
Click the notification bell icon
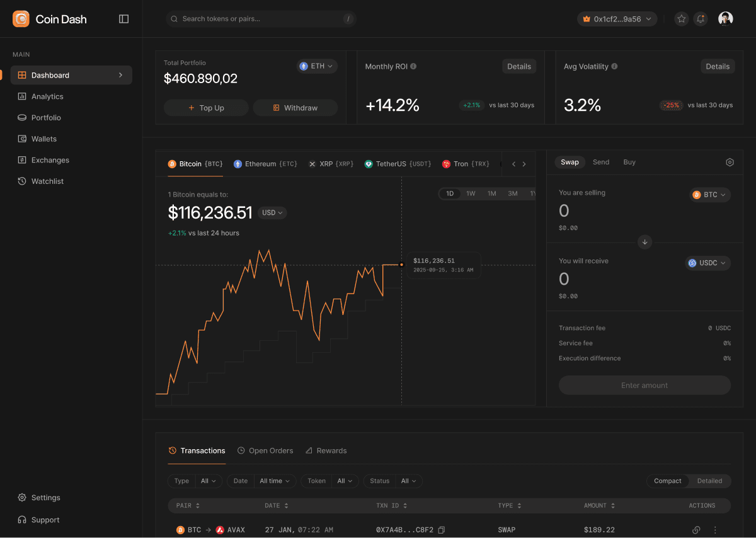(700, 19)
